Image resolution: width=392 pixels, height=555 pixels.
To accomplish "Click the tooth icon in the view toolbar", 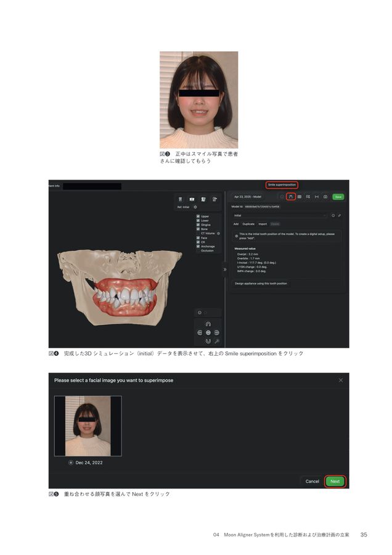I will [180, 200].
